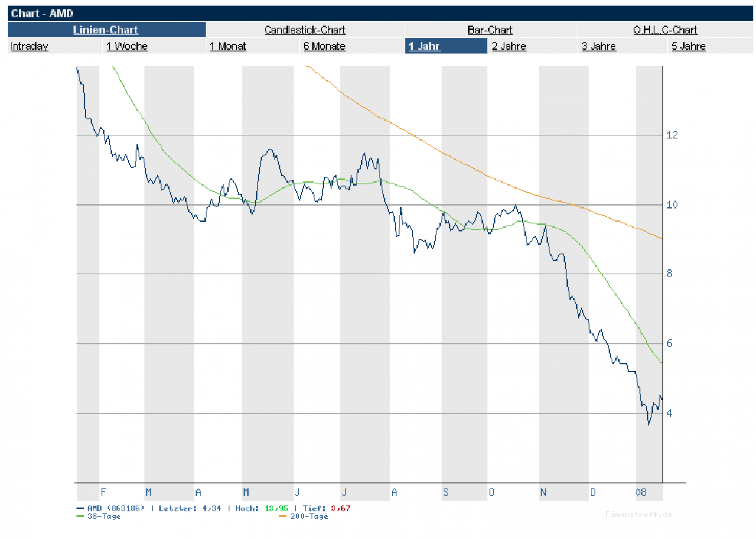Select the 1 Woche time range
This screenshot has width=756, height=539.
click(127, 46)
